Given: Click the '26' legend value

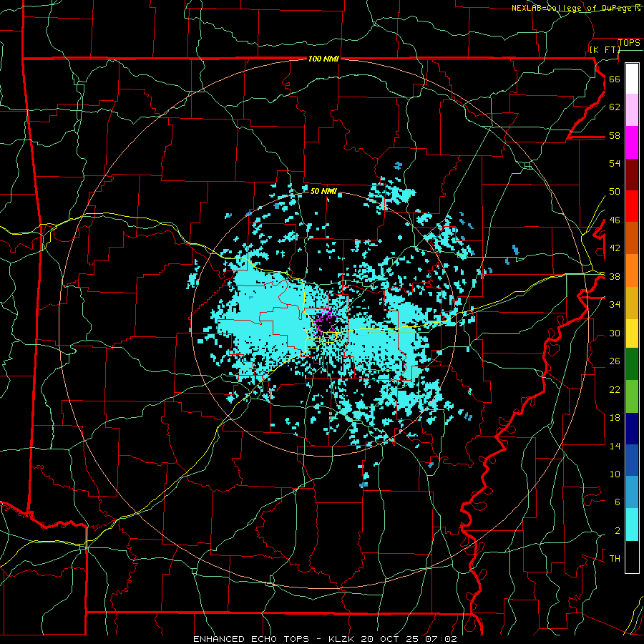Looking at the screenshot, I should 615,361.
